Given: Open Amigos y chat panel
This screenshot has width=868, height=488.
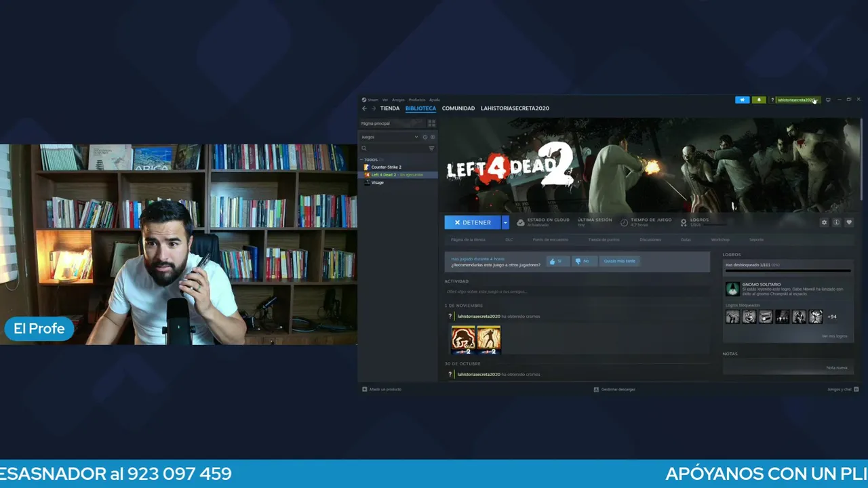Looking at the screenshot, I should pos(843,389).
